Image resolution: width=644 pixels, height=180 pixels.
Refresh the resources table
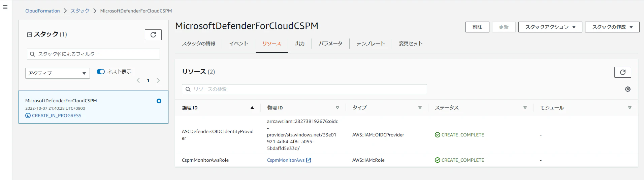[623, 72]
